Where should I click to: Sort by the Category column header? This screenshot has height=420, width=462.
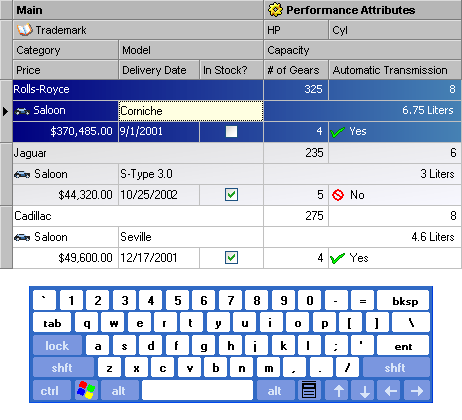(x=66, y=50)
